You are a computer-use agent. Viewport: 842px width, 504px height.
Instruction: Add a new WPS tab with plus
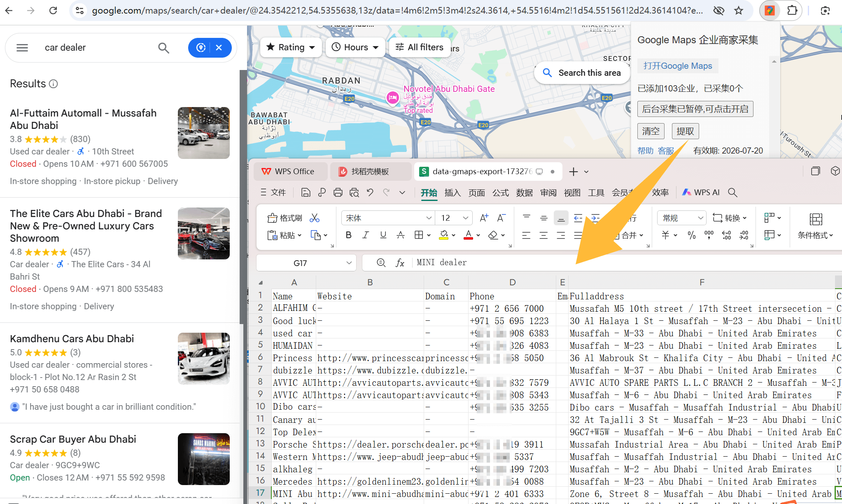(573, 172)
